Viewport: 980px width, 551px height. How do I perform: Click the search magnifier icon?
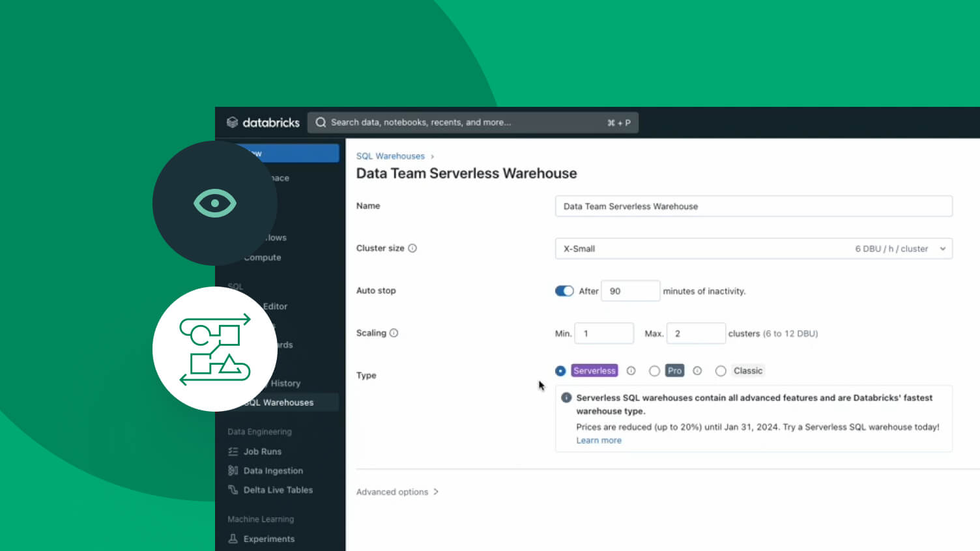[x=321, y=122]
